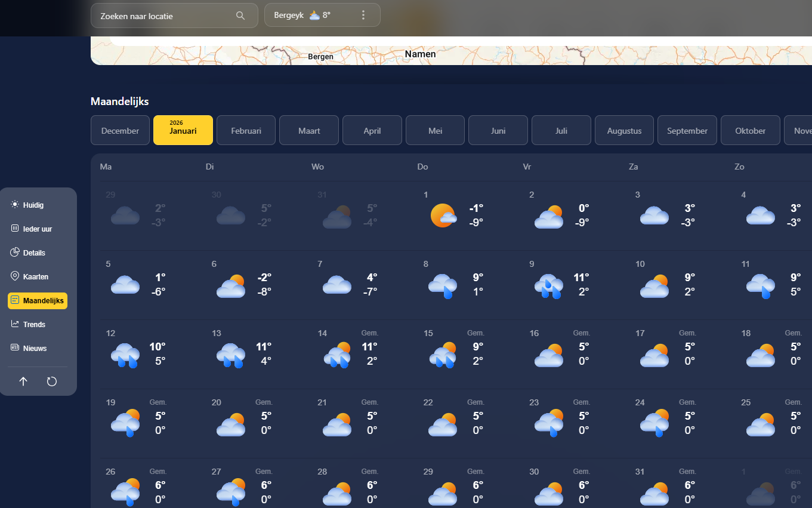Switch to the Juli month tab
Image resolution: width=812 pixels, height=508 pixels.
pos(561,131)
